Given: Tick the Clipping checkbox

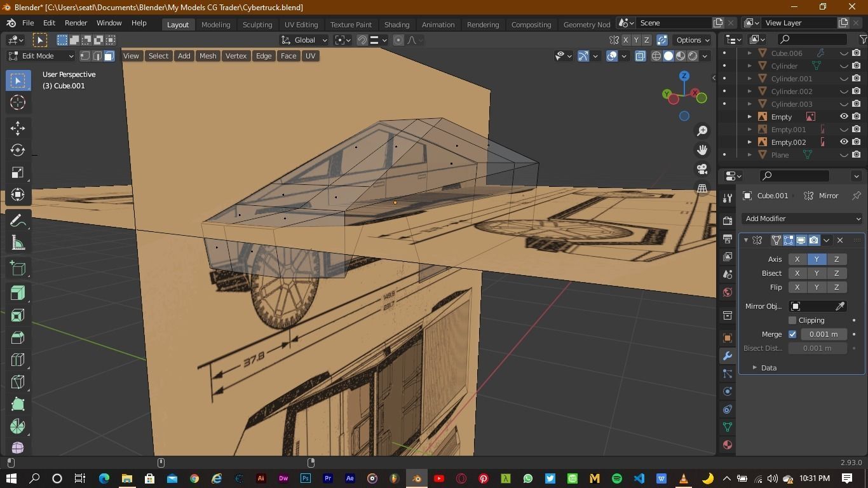Looking at the screenshot, I should point(792,320).
